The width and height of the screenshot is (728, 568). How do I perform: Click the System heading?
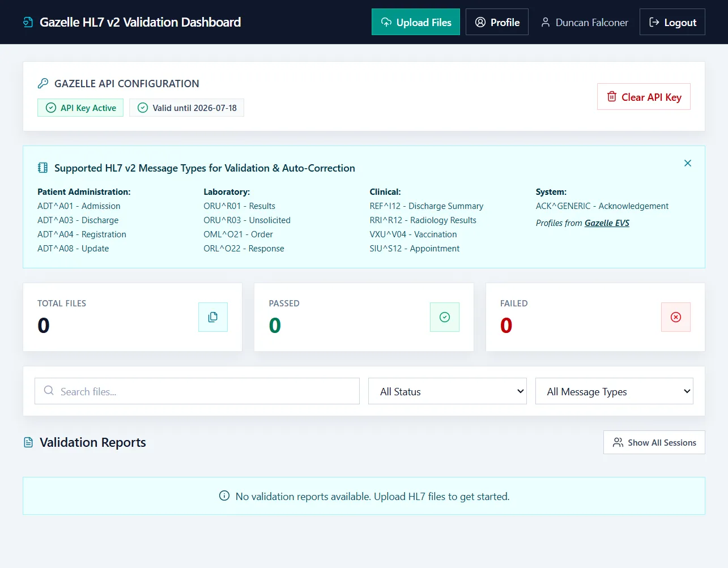(x=551, y=192)
